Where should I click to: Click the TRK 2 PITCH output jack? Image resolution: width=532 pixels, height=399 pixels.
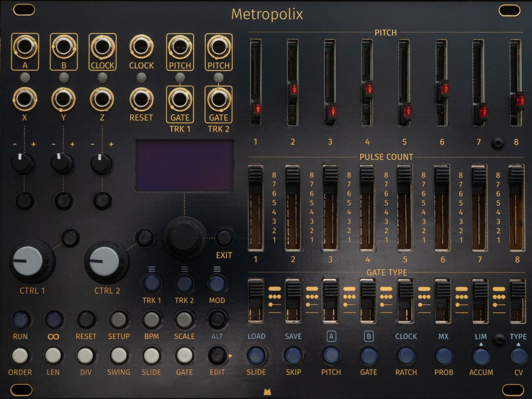(219, 47)
